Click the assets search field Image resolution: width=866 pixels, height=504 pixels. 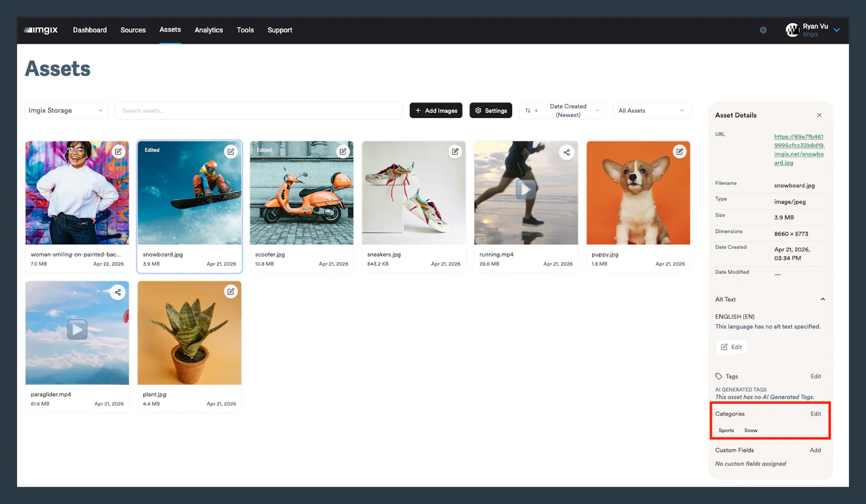pyautogui.click(x=259, y=110)
